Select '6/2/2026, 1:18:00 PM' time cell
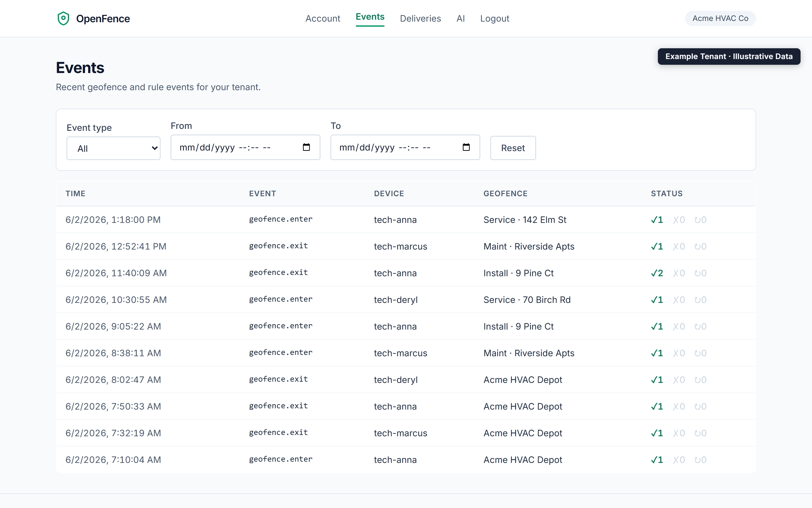 click(x=113, y=220)
